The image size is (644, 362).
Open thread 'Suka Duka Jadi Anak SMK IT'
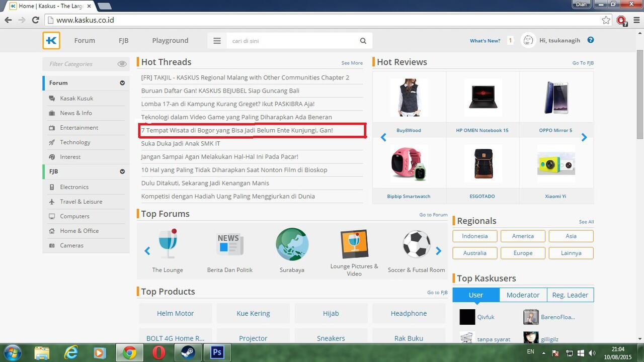tap(181, 143)
